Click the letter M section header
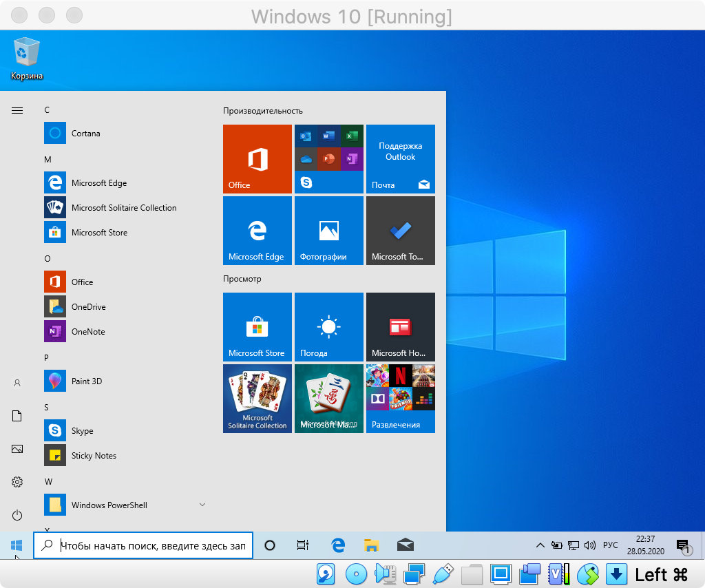 (48, 159)
